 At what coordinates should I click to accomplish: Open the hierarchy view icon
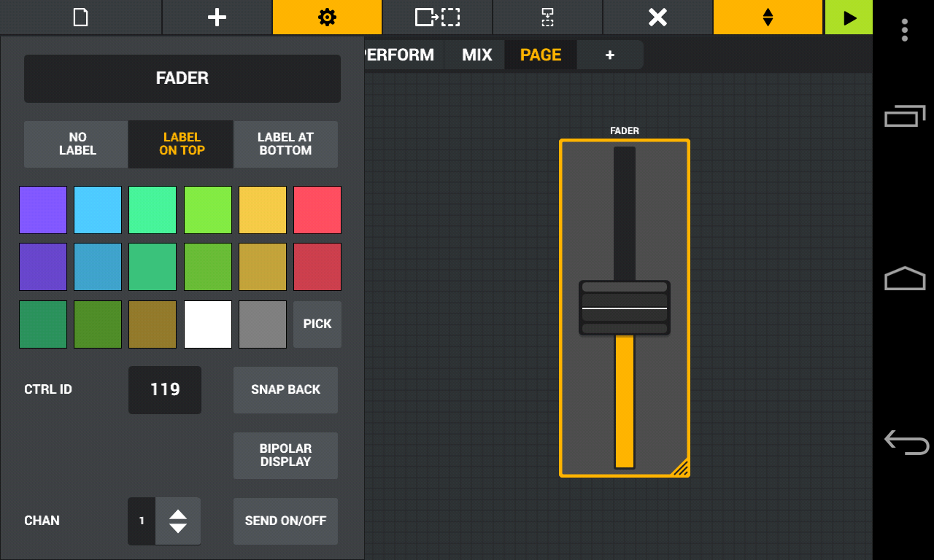(x=547, y=17)
